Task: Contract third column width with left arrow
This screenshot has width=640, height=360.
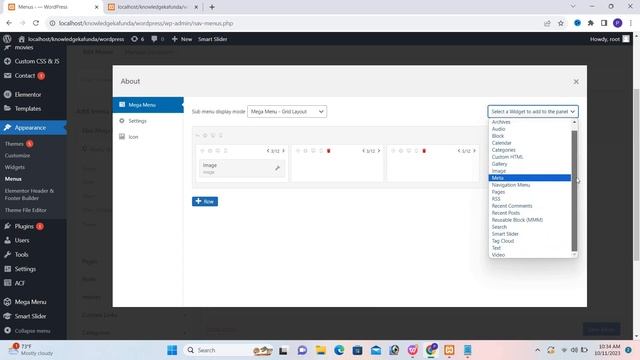Action: [x=459, y=151]
